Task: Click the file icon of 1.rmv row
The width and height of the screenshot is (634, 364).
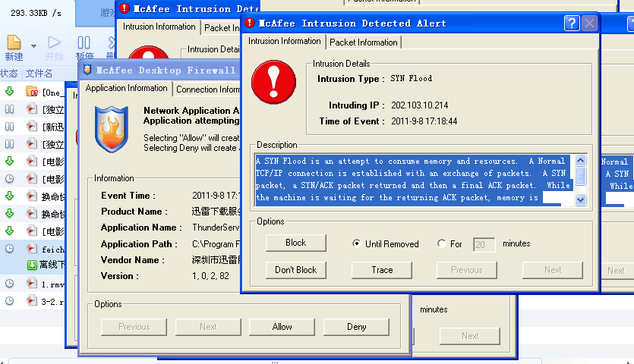Action: 32,283
